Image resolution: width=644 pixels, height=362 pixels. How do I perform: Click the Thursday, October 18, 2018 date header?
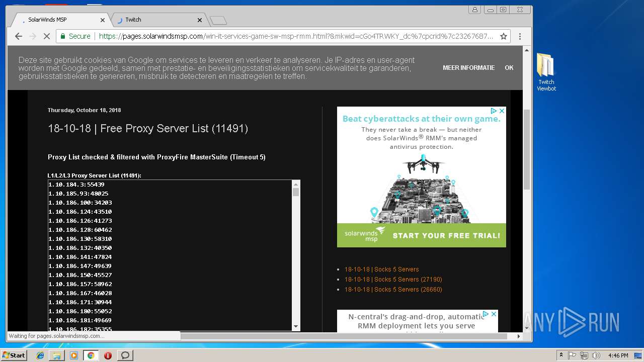[x=84, y=110]
